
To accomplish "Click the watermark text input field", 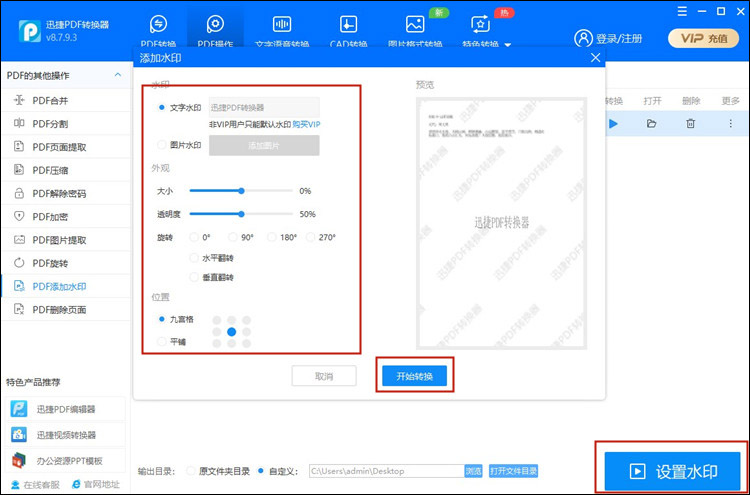I will click(x=264, y=108).
